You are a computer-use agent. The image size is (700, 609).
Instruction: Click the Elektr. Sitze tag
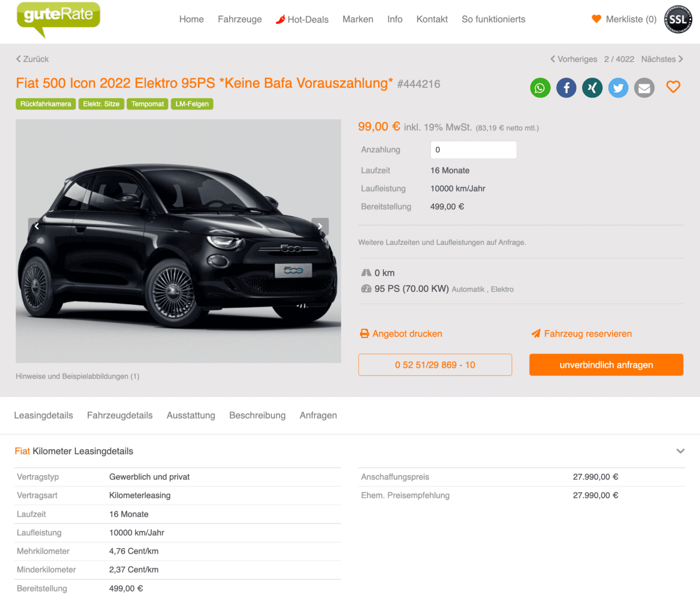[x=101, y=104]
